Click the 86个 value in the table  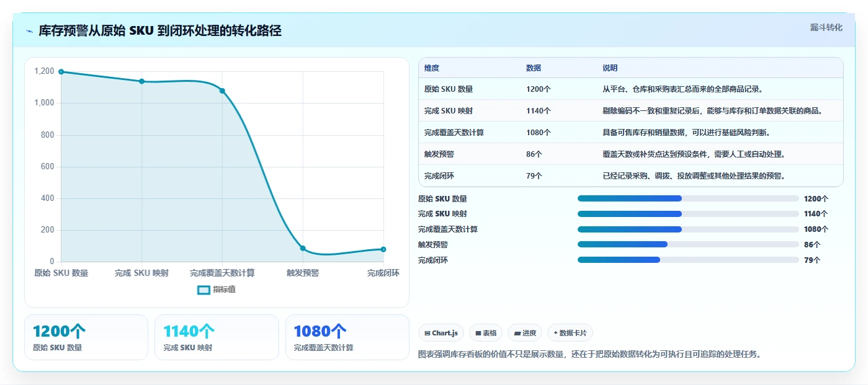(534, 154)
